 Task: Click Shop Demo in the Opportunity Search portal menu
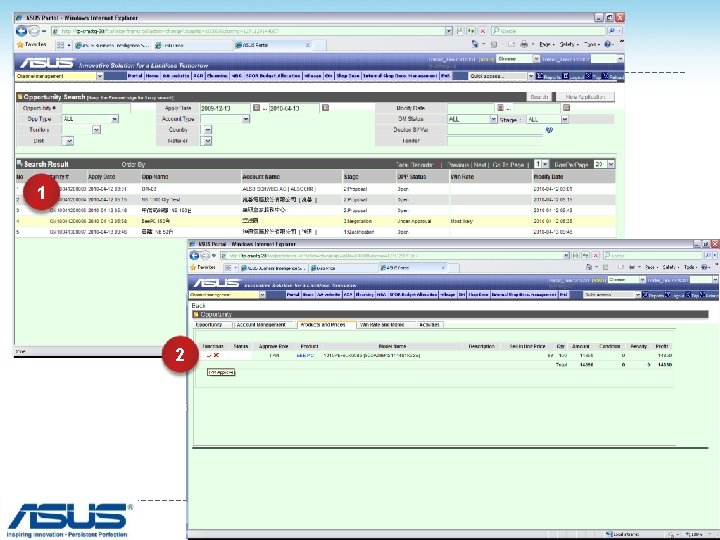coord(348,76)
